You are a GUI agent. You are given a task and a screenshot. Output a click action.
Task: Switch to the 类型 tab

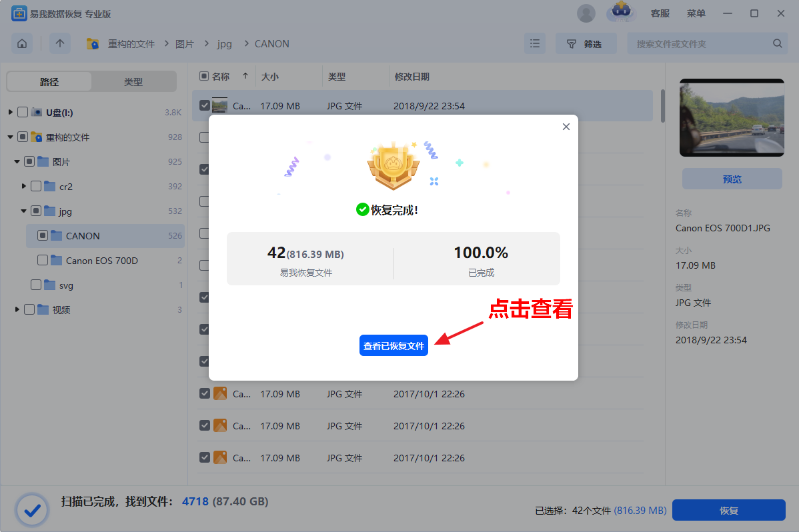coord(133,82)
